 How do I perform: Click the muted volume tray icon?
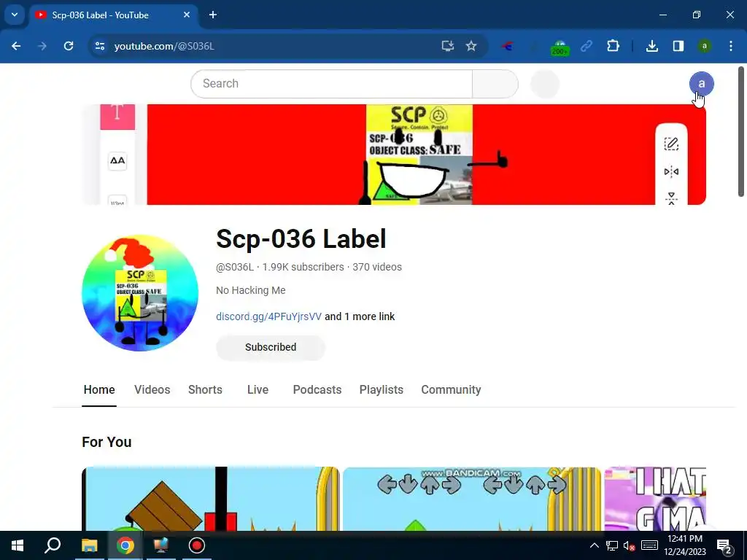point(630,545)
